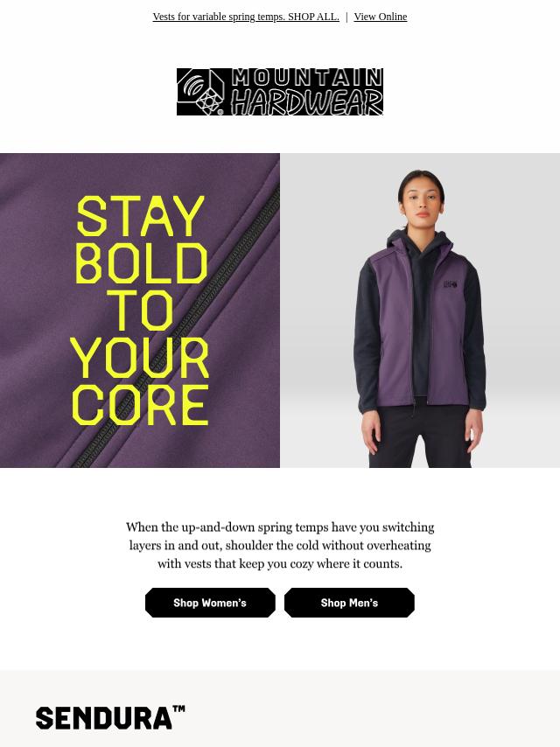This screenshot has width=560, height=747.
Task: Click the model wearing the purple vest
Action: click(420, 318)
